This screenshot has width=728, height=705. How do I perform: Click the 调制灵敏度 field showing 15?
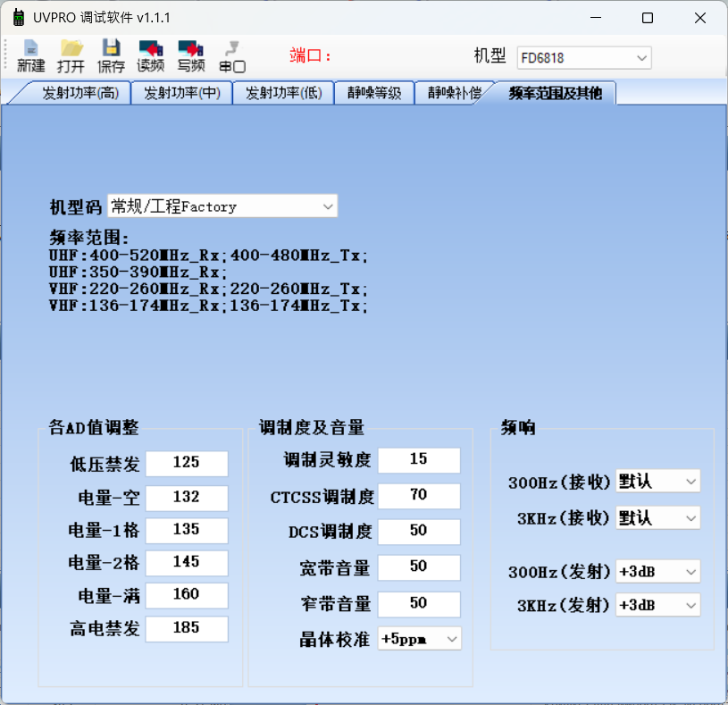click(x=419, y=460)
